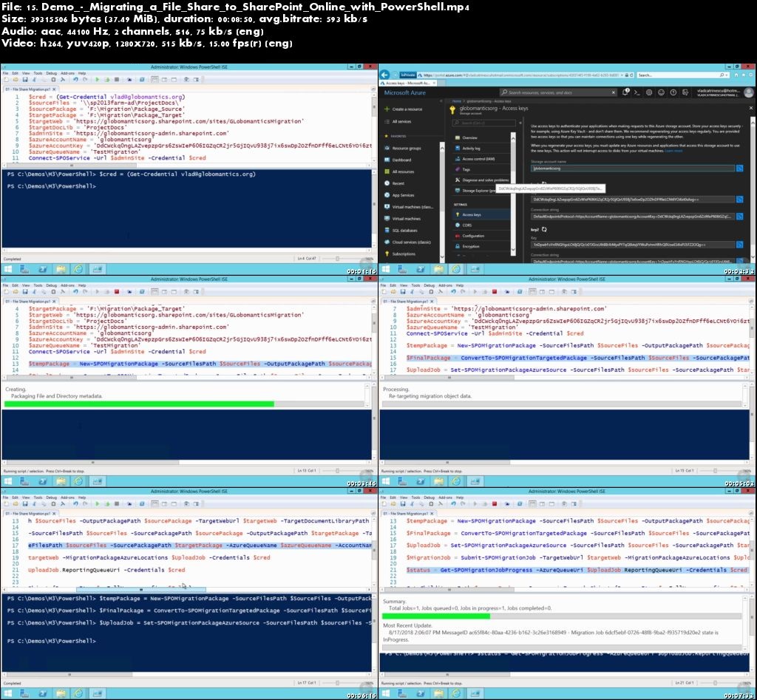
Task: Open File Explorer taskbar icon, 00:01:16 frame
Action: click(x=61, y=269)
